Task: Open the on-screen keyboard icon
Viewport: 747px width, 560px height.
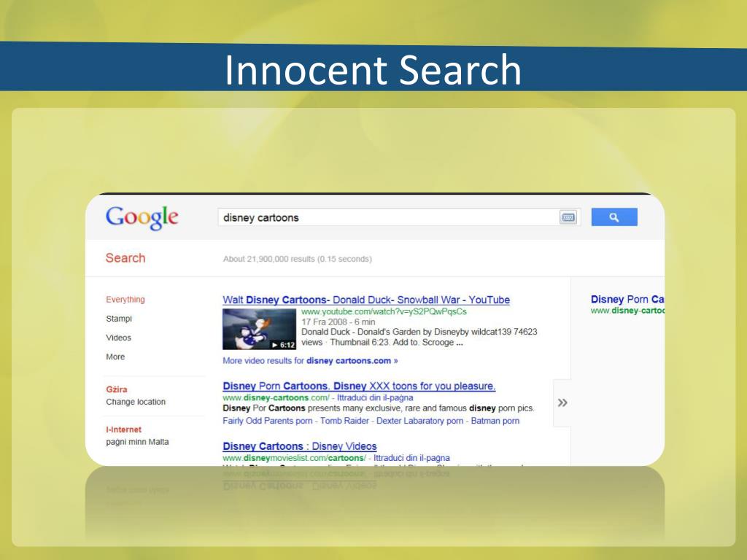Action: (x=568, y=217)
